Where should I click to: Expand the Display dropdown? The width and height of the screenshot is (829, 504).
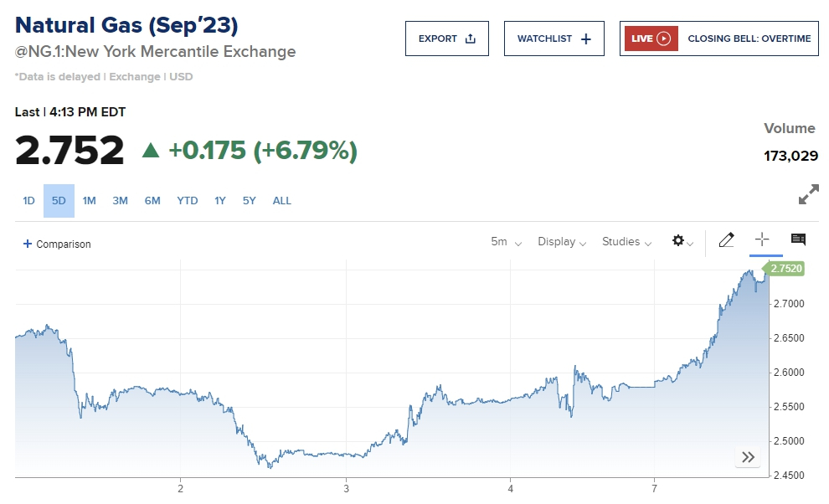coord(562,242)
